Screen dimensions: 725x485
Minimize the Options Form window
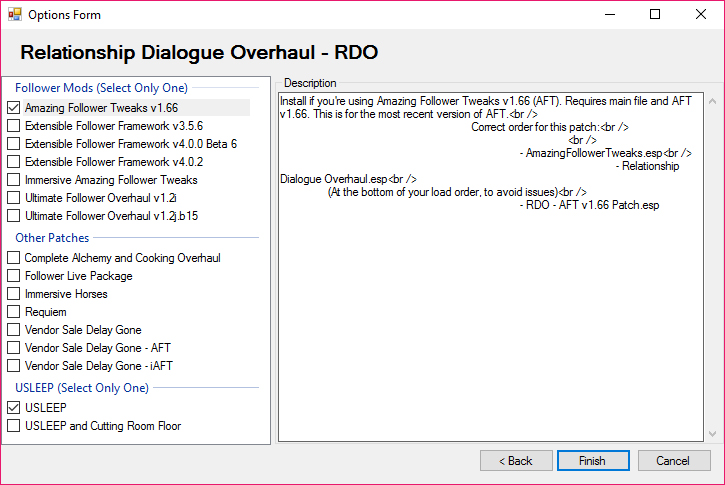610,14
